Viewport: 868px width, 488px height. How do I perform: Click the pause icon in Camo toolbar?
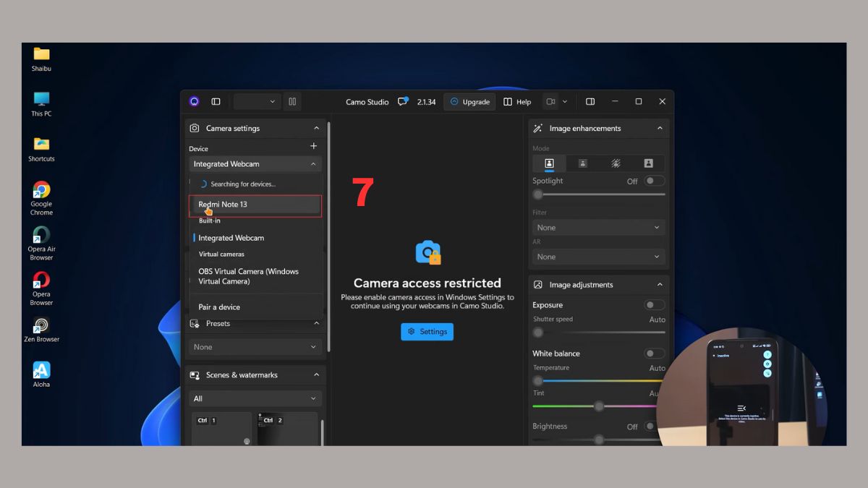coord(292,102)
